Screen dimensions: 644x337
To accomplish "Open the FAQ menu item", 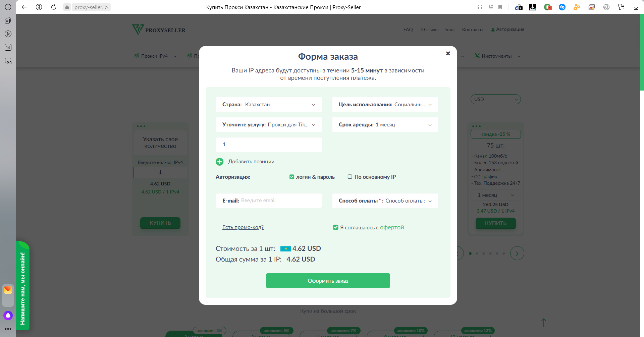I will (x=408, y=30).
